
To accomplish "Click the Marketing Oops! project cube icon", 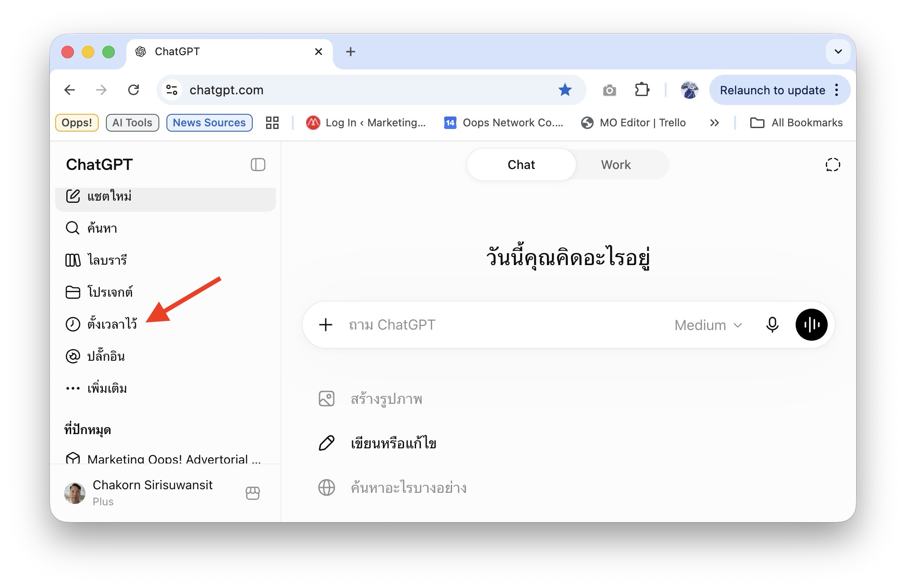I will coord(73,458).
